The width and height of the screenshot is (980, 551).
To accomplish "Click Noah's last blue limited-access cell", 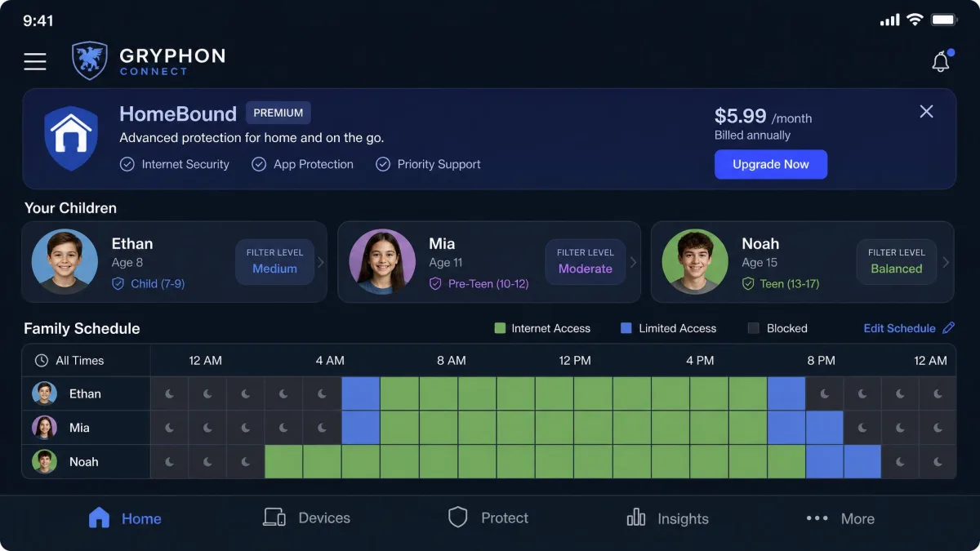I will pyautogui.click(x=862, y=461).
